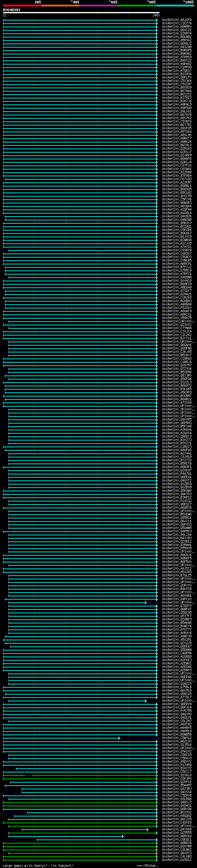This screenshot has width=197, height=868.
Task: Click the UniRef100_Q09757 label
Action: (176, 365)
